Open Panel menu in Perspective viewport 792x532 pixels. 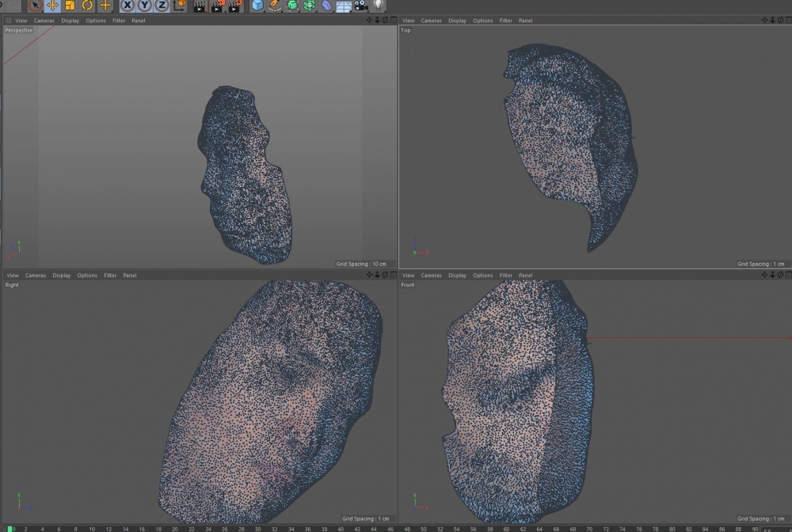[x=139, y=21]
